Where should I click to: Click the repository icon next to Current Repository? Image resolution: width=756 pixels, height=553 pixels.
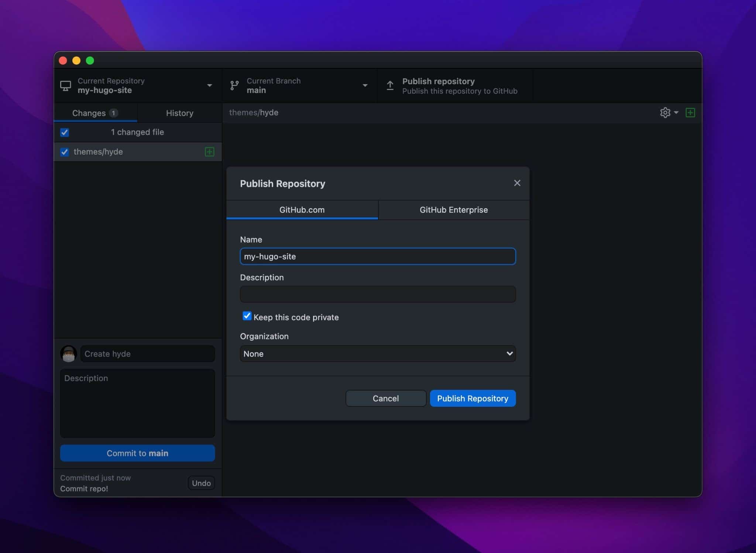coord(66,86)
